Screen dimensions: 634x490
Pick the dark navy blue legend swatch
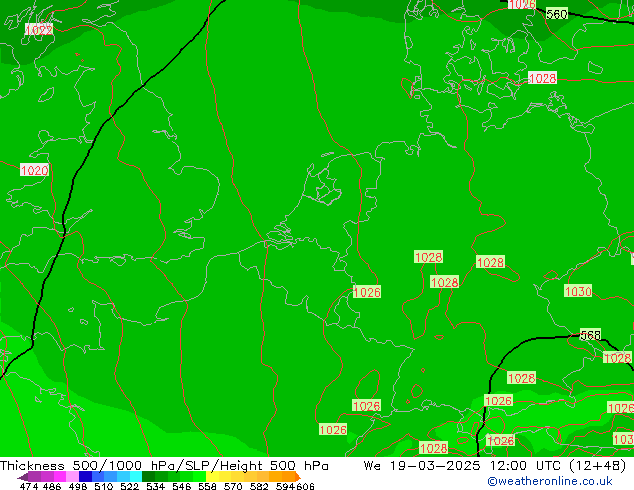85,477
